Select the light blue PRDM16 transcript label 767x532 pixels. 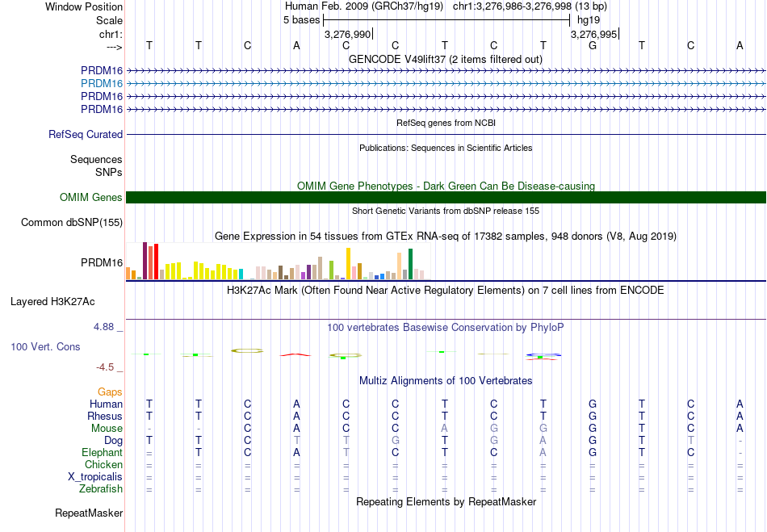point(102,84)
